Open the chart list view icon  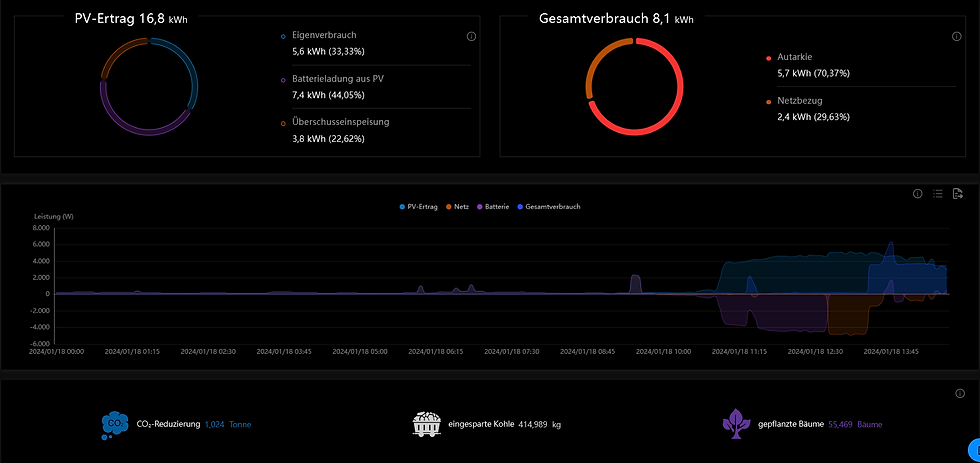coord(938,194)
